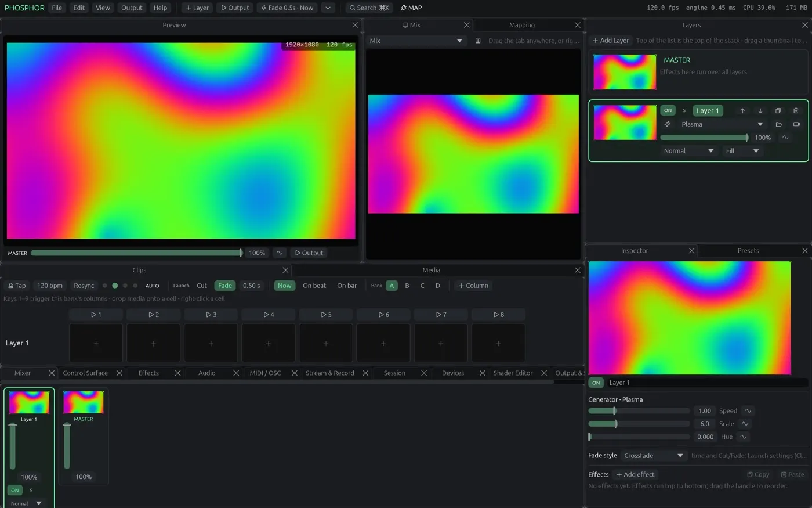Screen dimensions: 812x508
Task: Open the Help menu
Action: coord(161,8)
